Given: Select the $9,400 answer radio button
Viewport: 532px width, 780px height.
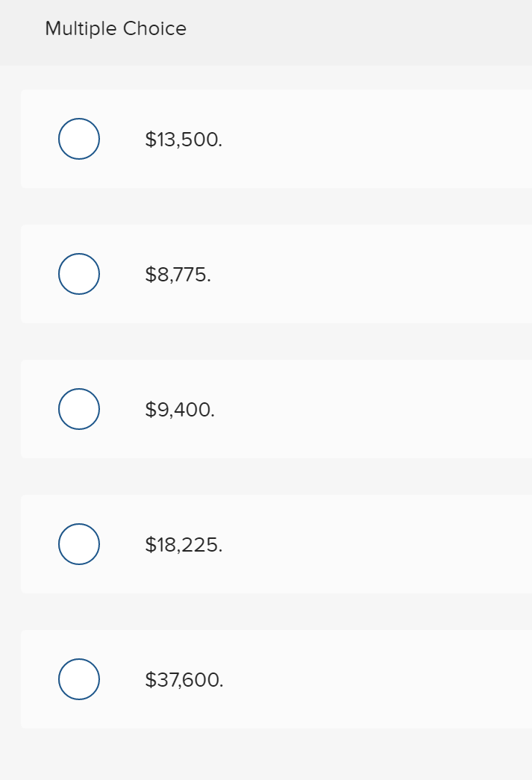Looking at the screenshot, I should coord(78,409).
